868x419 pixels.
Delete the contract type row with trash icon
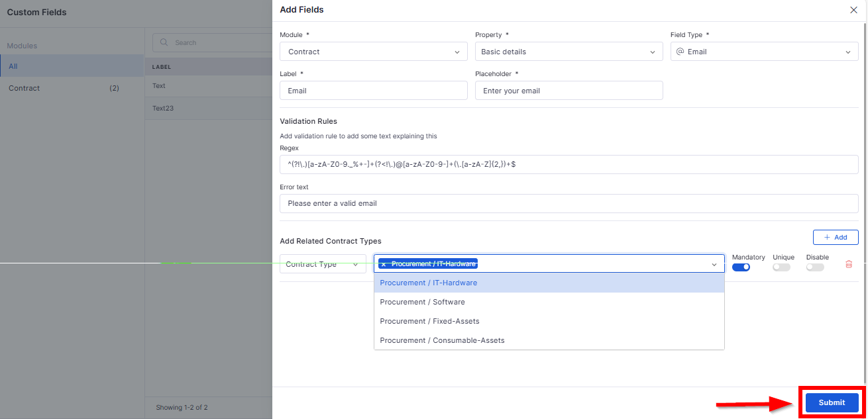click(x=849, y=264)
